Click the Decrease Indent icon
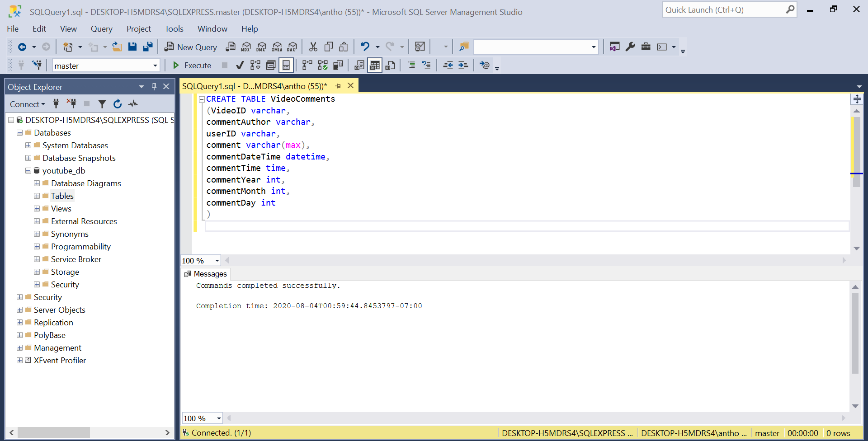The width and height of the screenshot is (868, 441). (448, 66)
